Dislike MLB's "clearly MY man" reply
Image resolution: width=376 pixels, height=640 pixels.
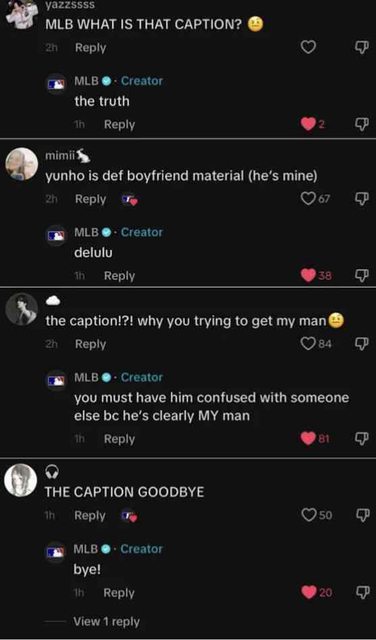[x=363, y=439]
